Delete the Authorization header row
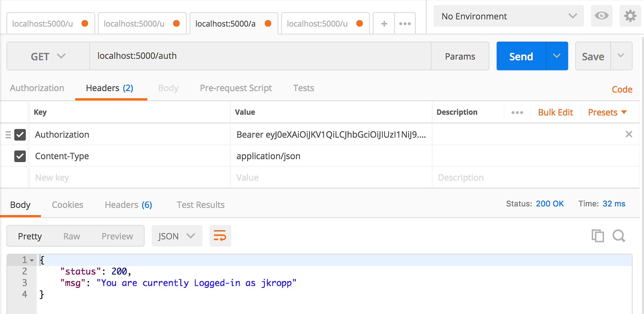This screenshot has height=314, width=644. click(629, 134)
